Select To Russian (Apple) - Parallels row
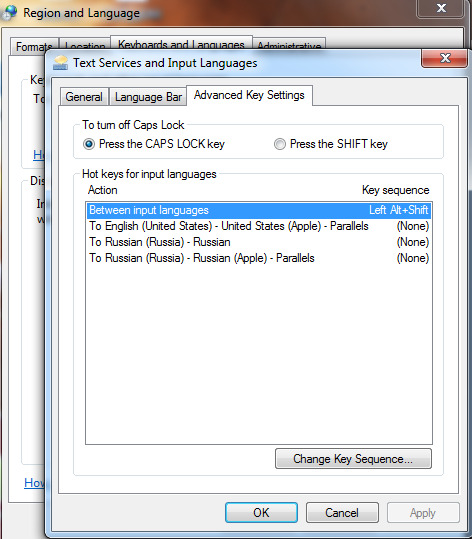Image resolution: width=472 pixels, height=539 pixels. click(259, 258)
